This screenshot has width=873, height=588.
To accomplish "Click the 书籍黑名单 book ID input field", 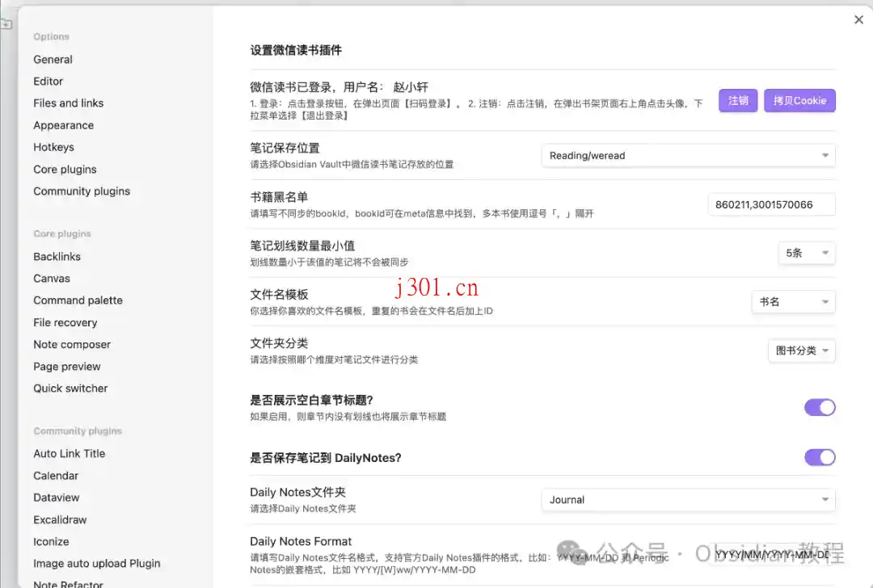I will pyautogui.click(x=771, y=204).
